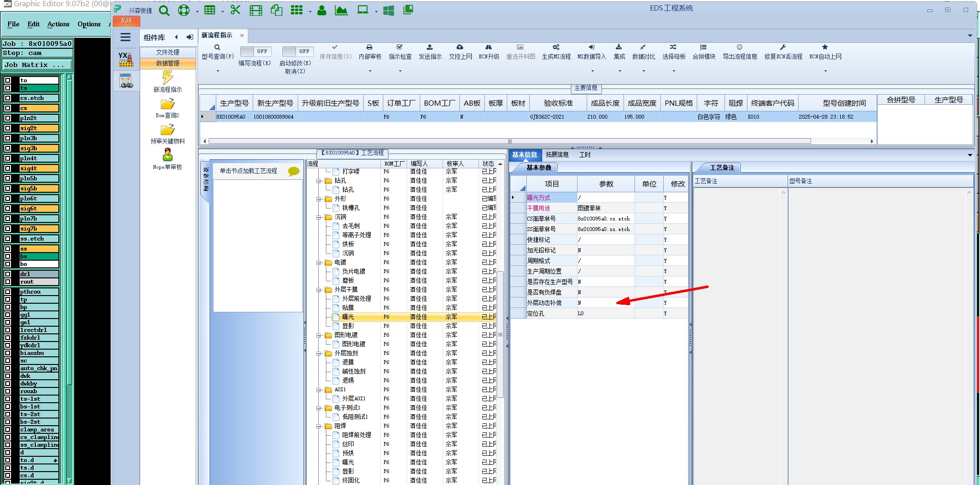Select the scissors icon in top toolbar

coord(235,10)
